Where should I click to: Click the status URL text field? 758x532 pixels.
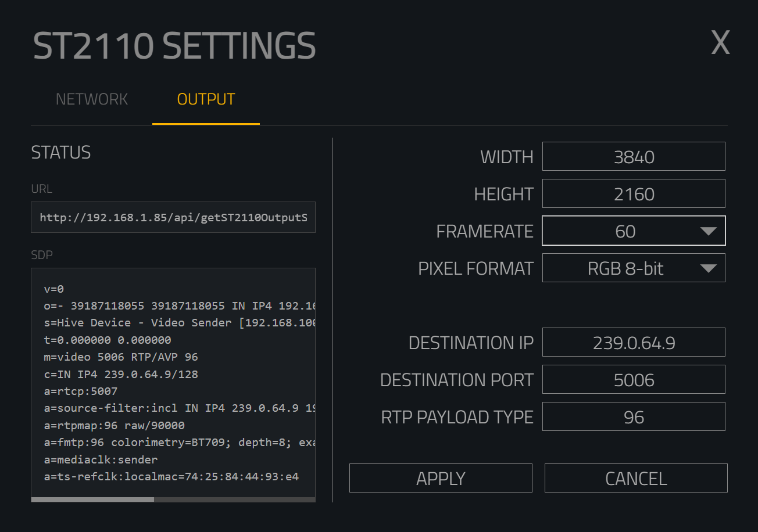click(x=173, y=218)
